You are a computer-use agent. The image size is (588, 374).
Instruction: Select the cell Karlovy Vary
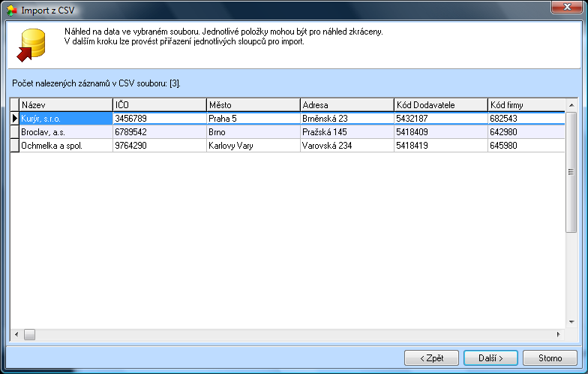tap(253, 146)
